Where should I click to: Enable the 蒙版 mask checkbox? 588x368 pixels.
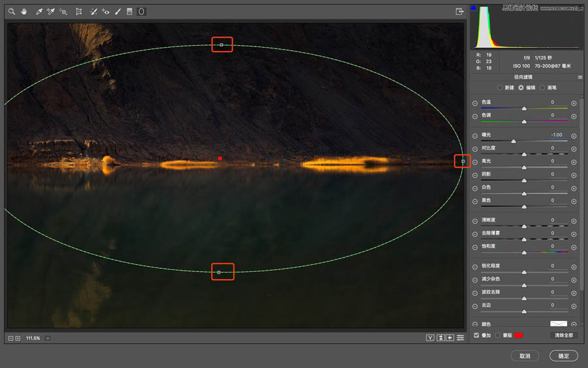point(498,335)
